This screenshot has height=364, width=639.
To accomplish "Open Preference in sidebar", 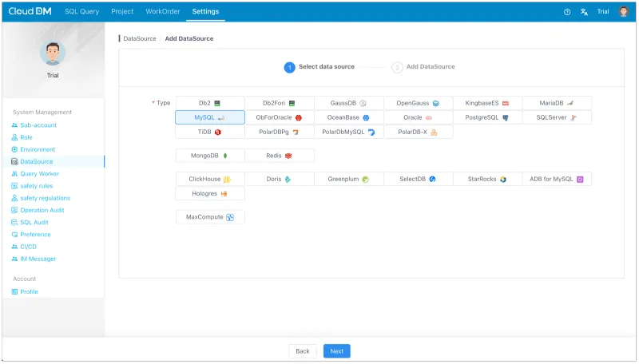I will (x=35, y=235).
